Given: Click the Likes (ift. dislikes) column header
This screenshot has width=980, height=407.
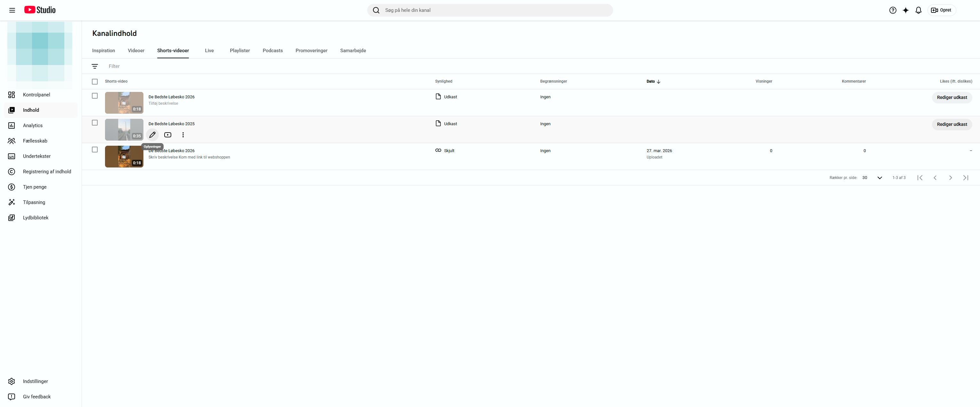Looking at the screenshot, I should coord(956,81).
